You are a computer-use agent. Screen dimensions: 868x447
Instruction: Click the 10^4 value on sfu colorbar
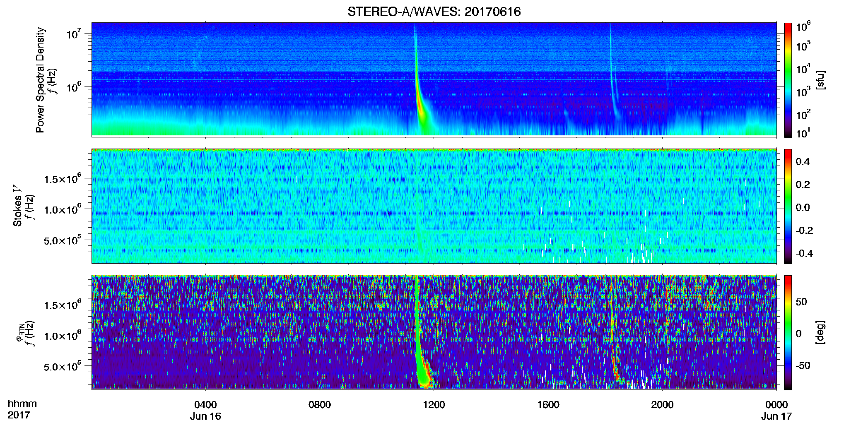[803, 69]
